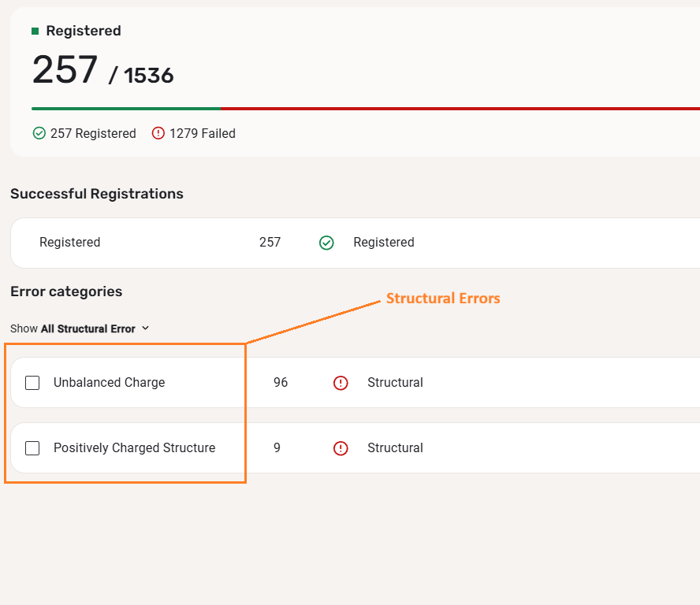
Task: Click Structural label in Positively Charged Structure row
Action: point(395,448)
